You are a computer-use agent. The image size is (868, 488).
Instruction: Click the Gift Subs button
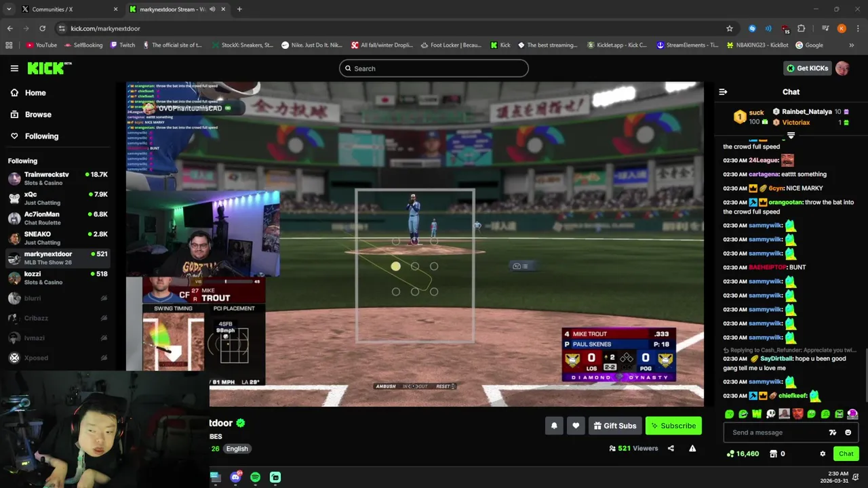click(x=615, y=426)
